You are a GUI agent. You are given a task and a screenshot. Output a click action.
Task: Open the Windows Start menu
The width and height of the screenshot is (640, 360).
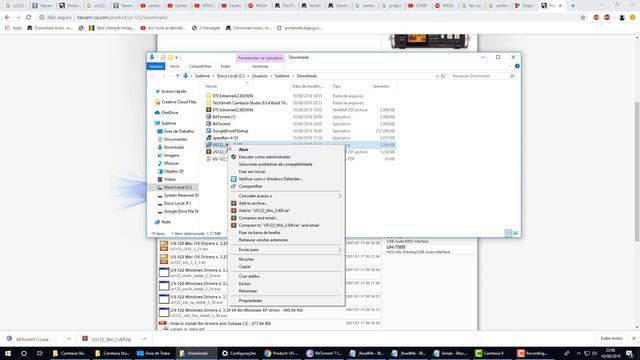8,353
